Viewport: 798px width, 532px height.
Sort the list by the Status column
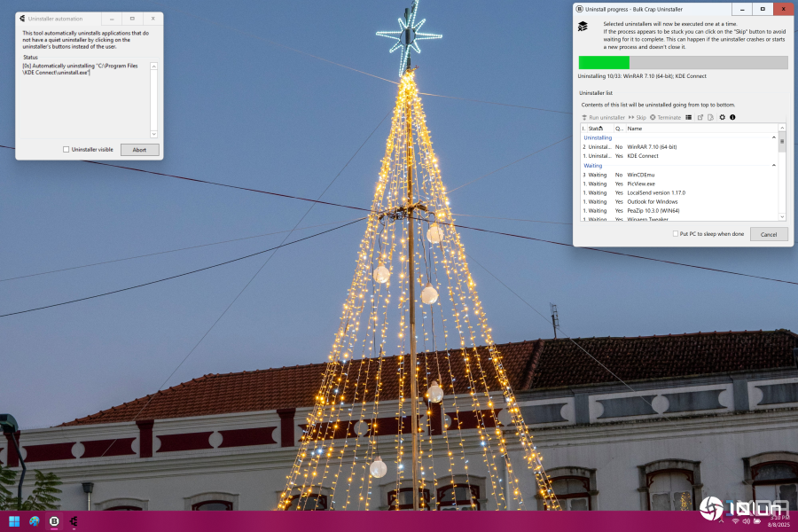tap(597, 129)
